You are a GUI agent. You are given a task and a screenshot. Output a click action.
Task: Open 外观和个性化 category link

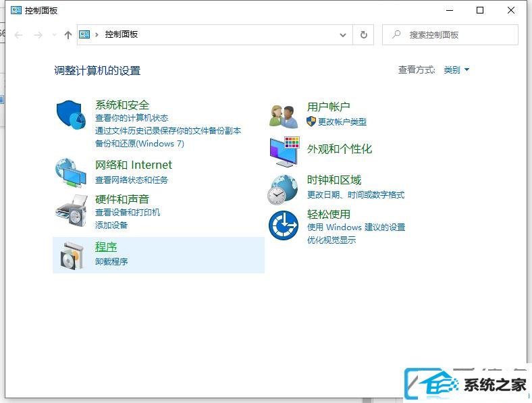(340, 149)
